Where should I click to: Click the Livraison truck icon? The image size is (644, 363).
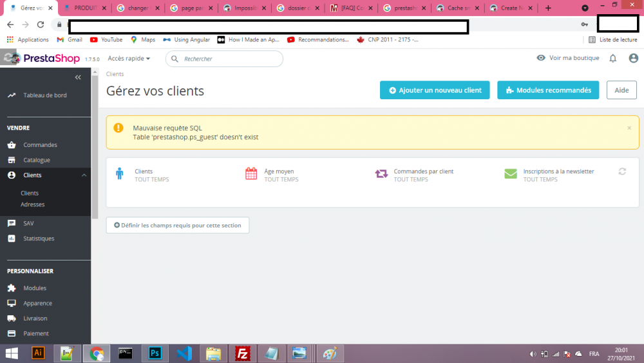12,319
